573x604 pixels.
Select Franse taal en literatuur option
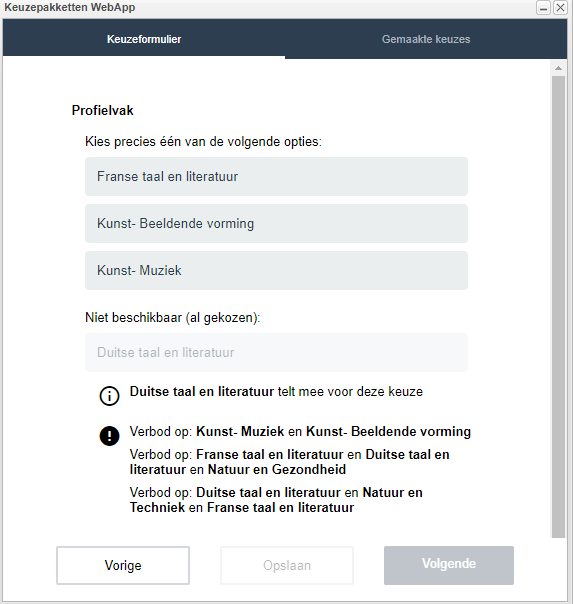276,176
